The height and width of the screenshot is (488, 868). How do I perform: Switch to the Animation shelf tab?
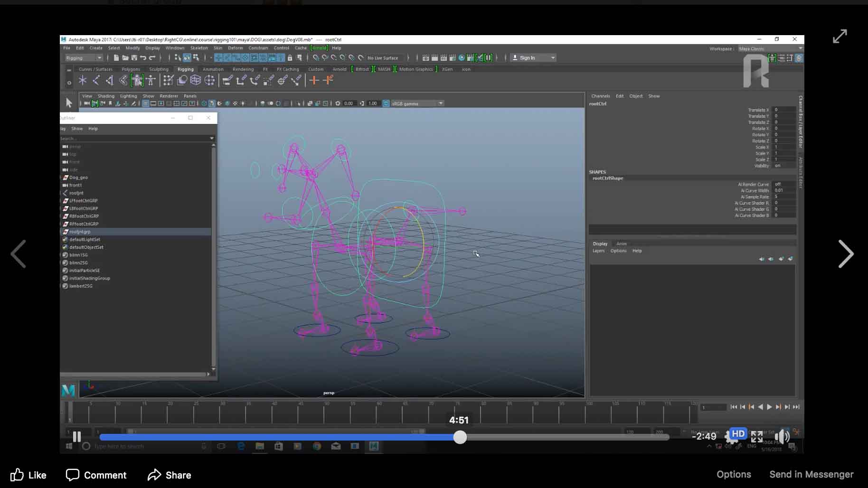[x=213, y=69]
